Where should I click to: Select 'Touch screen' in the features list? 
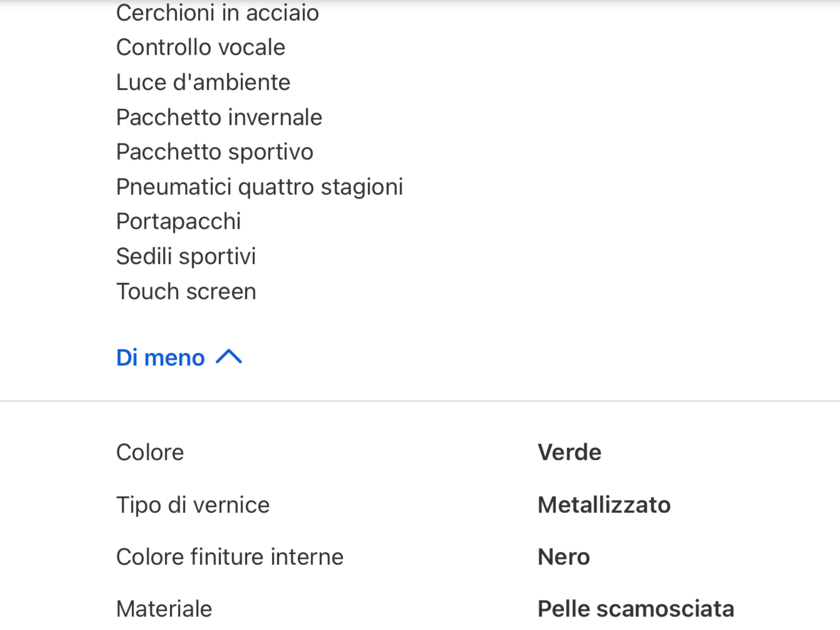(186, 292)
